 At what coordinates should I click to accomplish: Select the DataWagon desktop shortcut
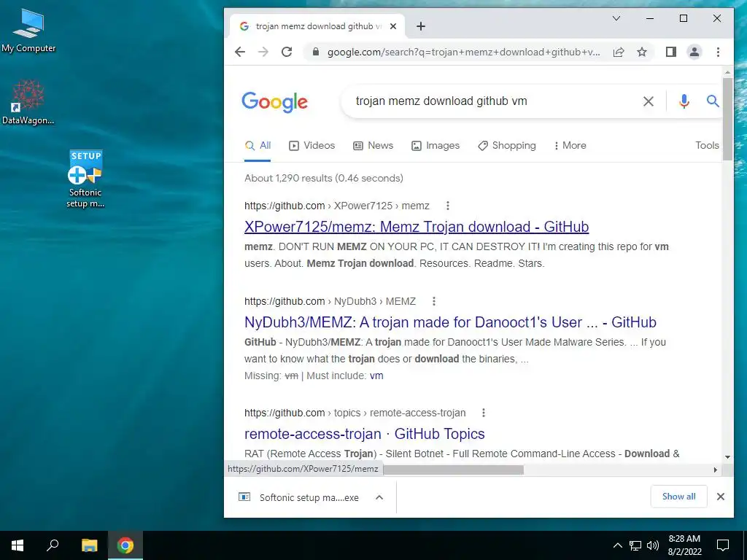click(x=28, y=102)
